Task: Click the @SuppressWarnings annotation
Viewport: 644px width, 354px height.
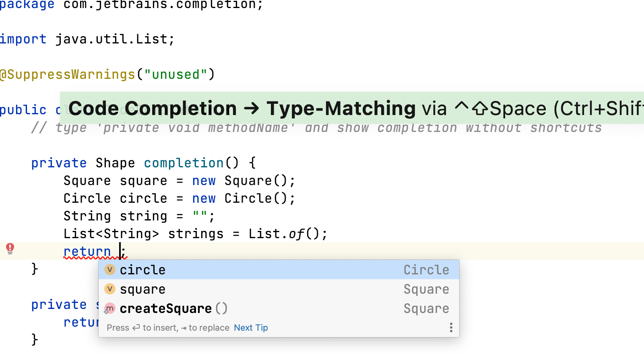Action: tap(68, 74)
